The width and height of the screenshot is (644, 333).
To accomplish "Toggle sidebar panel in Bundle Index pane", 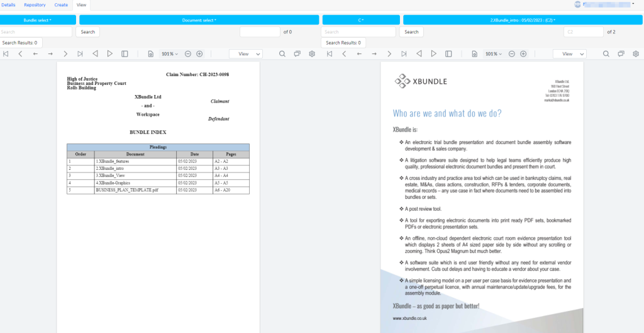I will coord(125,54).
